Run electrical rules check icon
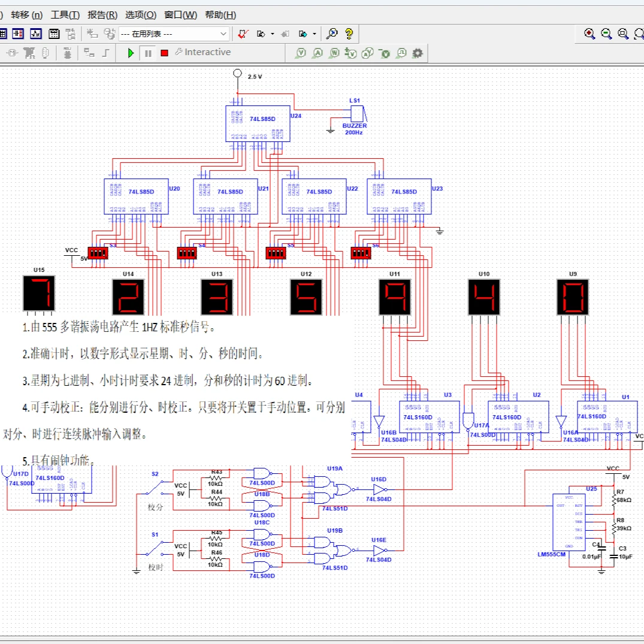Image resolution: width=644 pixels, height=644 pixels. pyautogui.click(x=243, y=34)
